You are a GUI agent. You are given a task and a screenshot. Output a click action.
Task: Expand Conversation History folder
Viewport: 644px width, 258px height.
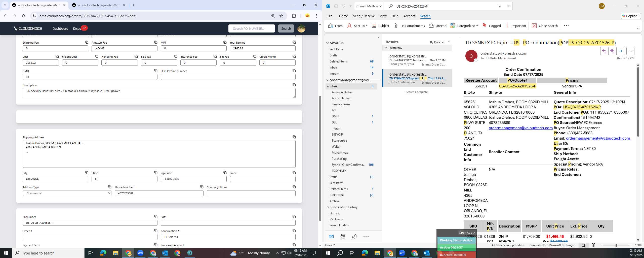click(x=328, y=207)
